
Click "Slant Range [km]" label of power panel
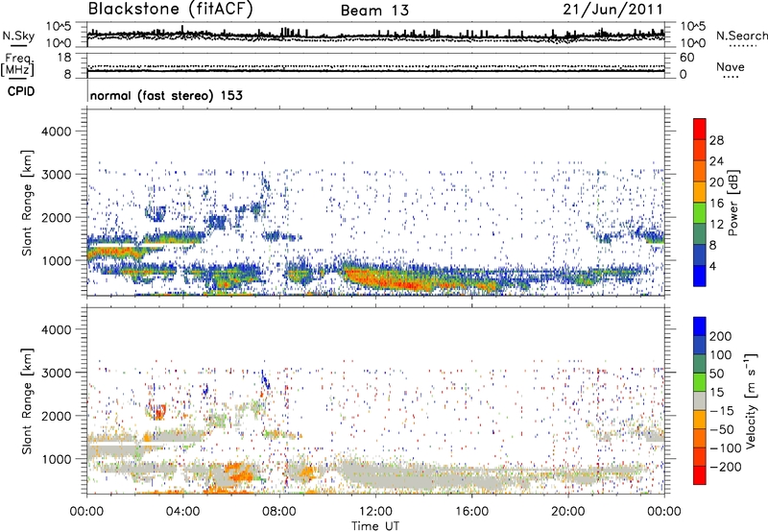click(27, 203)
